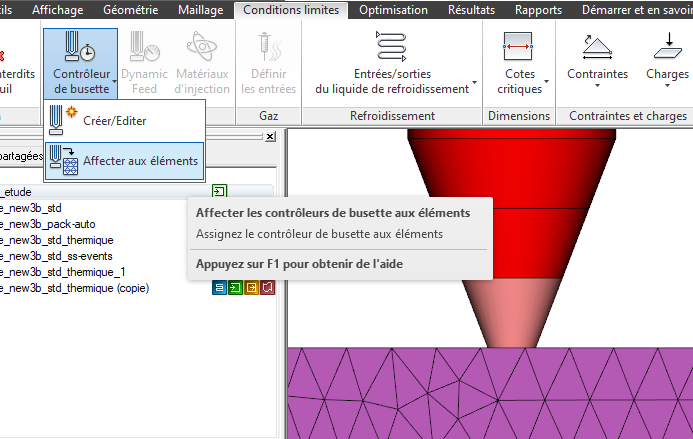Open the Contraintes dropdown arrow
The height and width of the screenshot is (439, 693).
tap(632, 74)
